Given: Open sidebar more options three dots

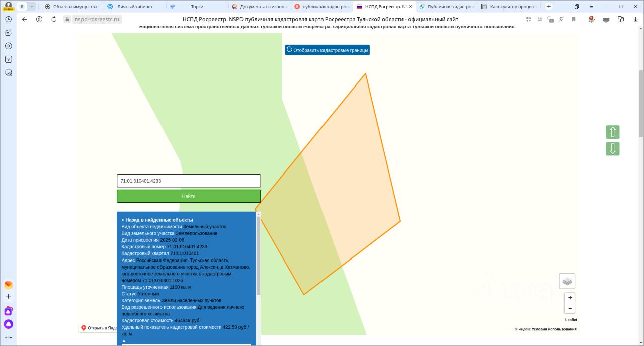Looking at the screenshot, I should [x=8, y=337].
